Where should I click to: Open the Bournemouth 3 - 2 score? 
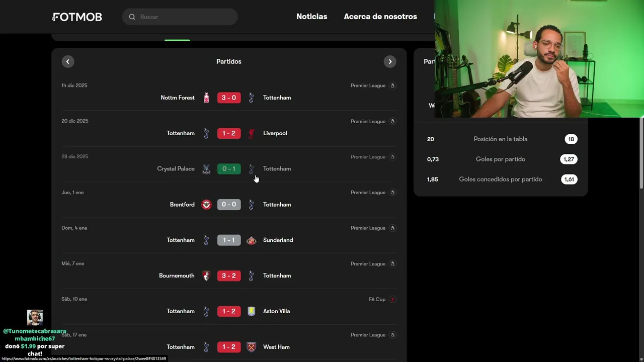tap(229, 276)
